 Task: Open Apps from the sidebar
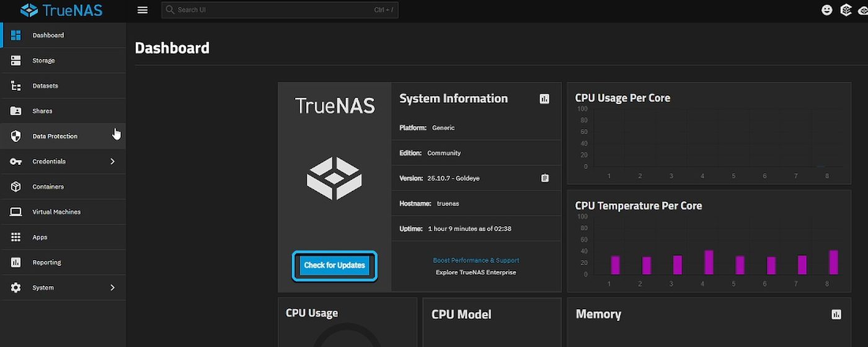[x=63, y=237]
